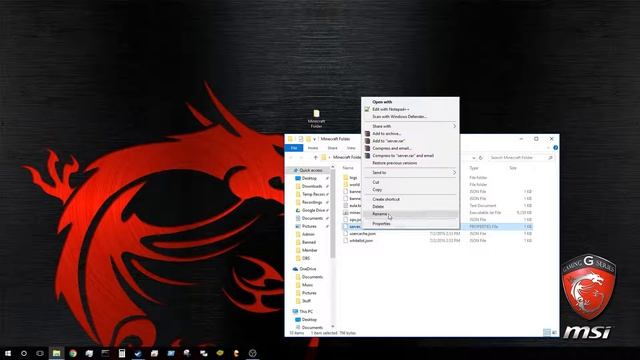Select the usercache.json file

click(x=359, y=234)
